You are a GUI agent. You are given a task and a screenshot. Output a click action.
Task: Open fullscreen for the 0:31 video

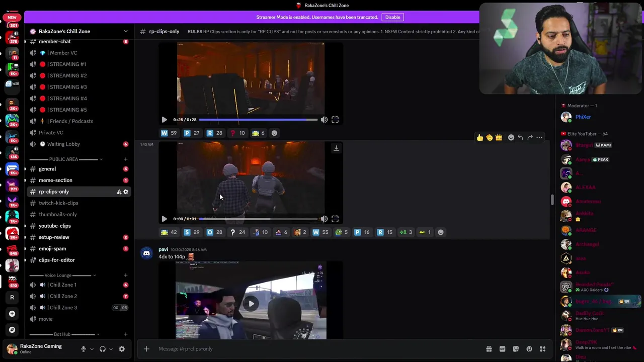(335, 219)
